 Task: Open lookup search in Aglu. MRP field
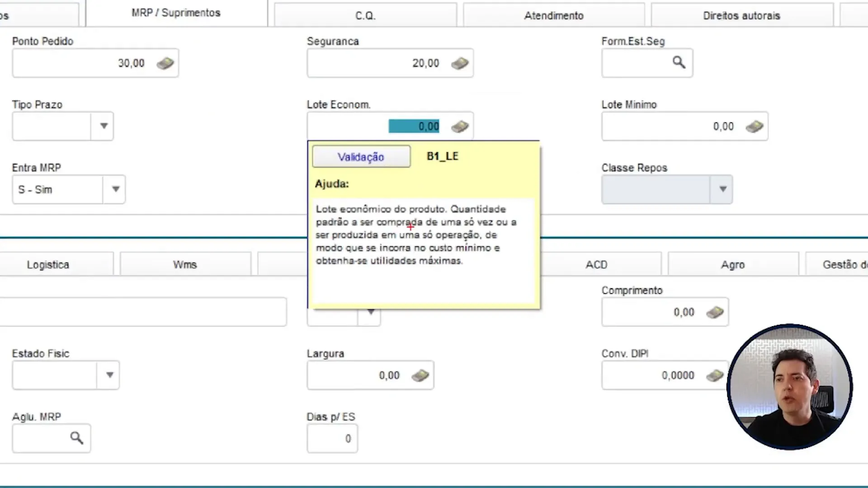pos(76,438)
